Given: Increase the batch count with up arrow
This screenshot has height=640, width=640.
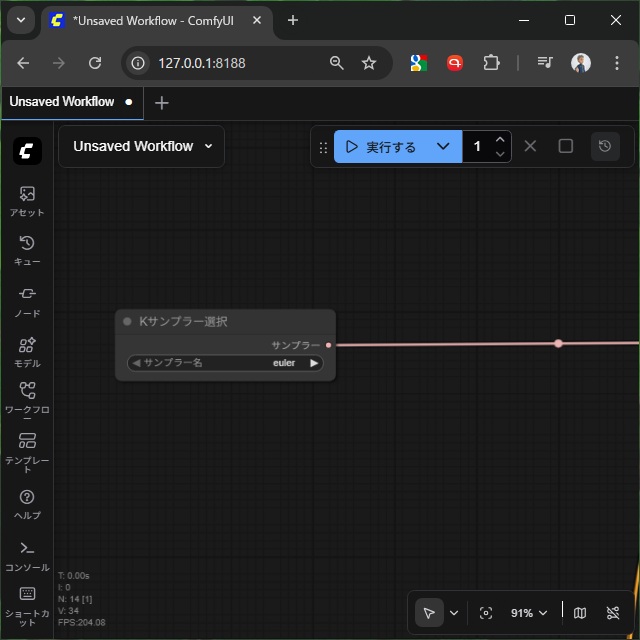Looking at the screenshot, I should pyautogui.click(x=500, y=140).
